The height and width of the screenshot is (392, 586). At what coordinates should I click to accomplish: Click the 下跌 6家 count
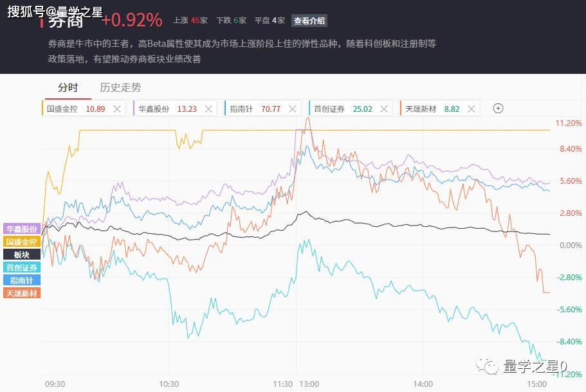click(231, 21)
